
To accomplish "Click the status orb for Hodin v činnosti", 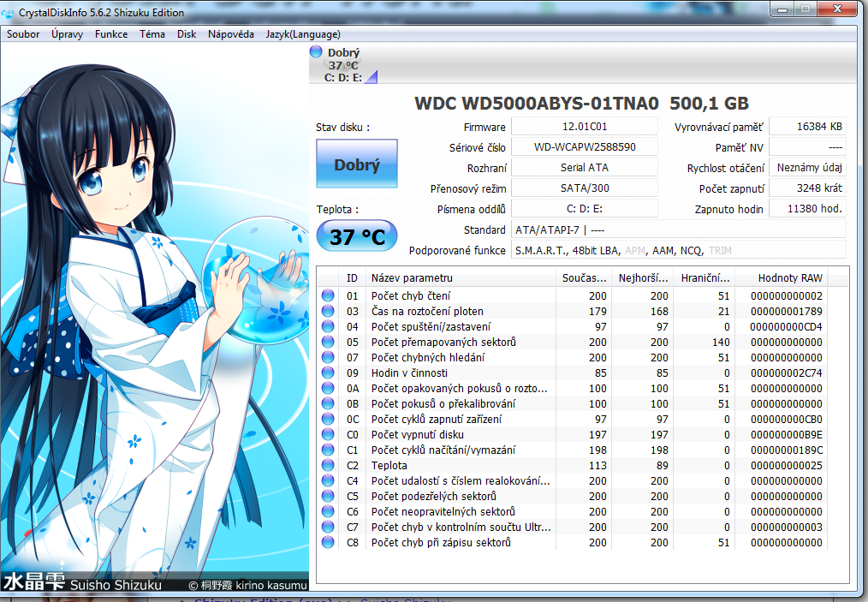I will (328, 373).
